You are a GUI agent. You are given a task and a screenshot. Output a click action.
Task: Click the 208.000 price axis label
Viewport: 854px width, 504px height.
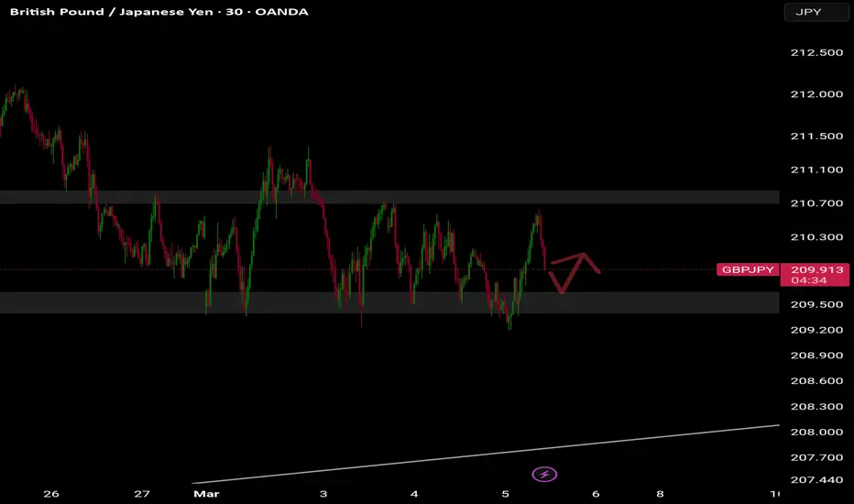click(x=816, y=433)
